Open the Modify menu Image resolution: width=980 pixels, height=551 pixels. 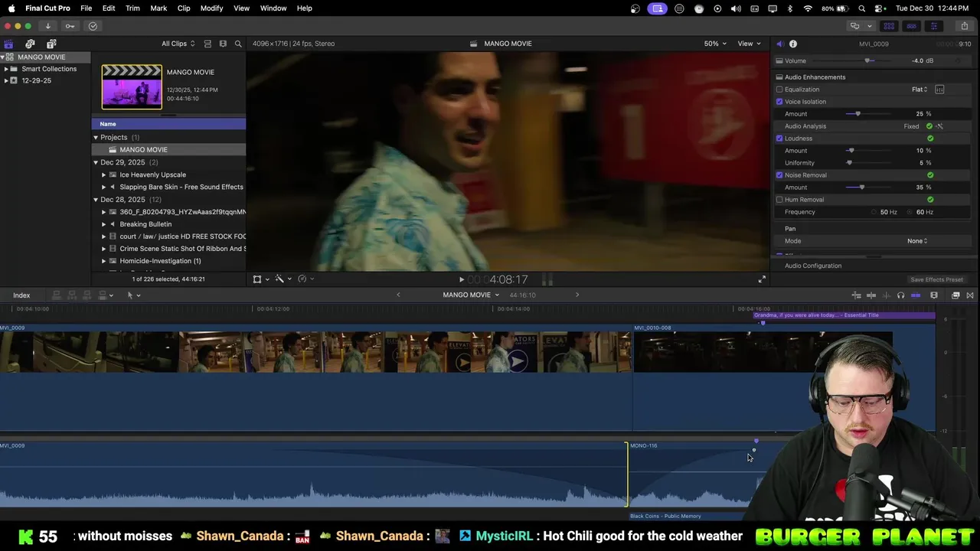tap(211, 8)
